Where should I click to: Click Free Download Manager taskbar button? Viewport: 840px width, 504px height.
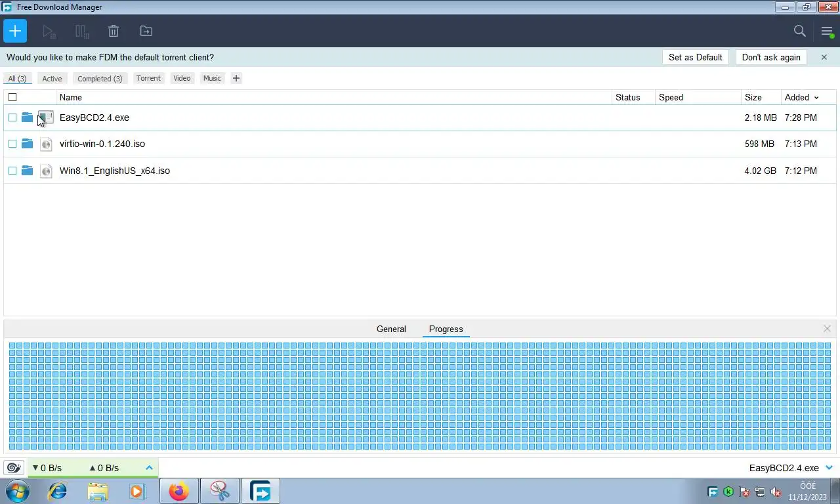pyautogui.click(x=261, y=491)
